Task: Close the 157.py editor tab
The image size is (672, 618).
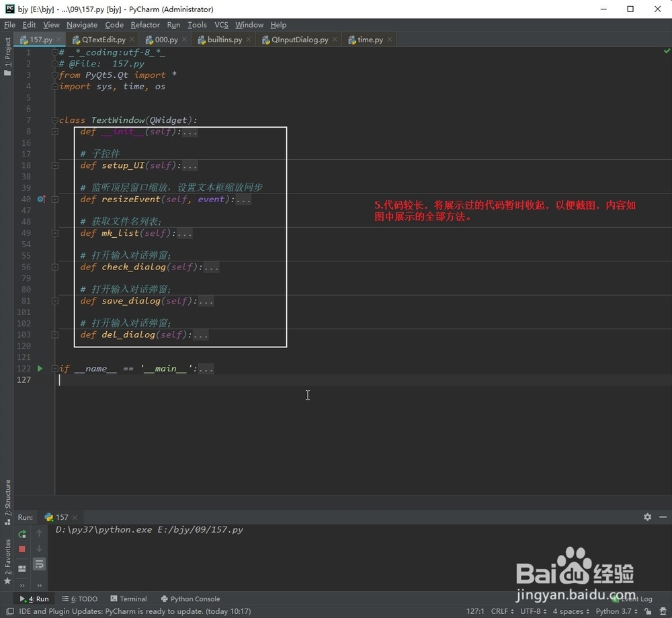Action: (x=59, y=40)
